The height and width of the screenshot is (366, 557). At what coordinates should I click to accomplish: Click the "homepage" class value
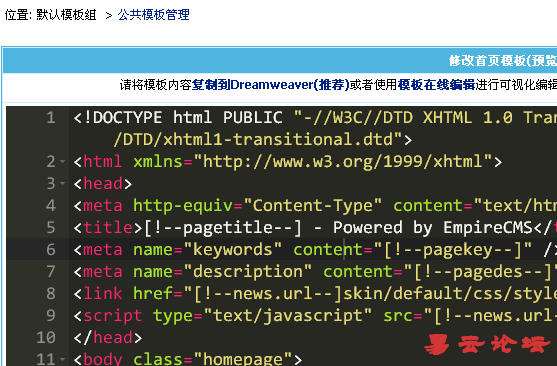coord(243,359)
